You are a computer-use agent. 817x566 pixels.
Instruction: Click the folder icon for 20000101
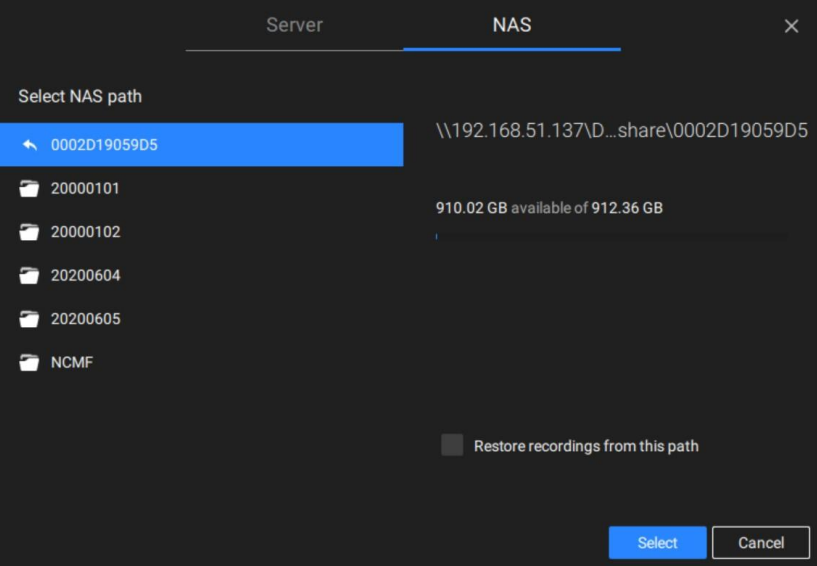pyautogui.click(x=29, y=189)
